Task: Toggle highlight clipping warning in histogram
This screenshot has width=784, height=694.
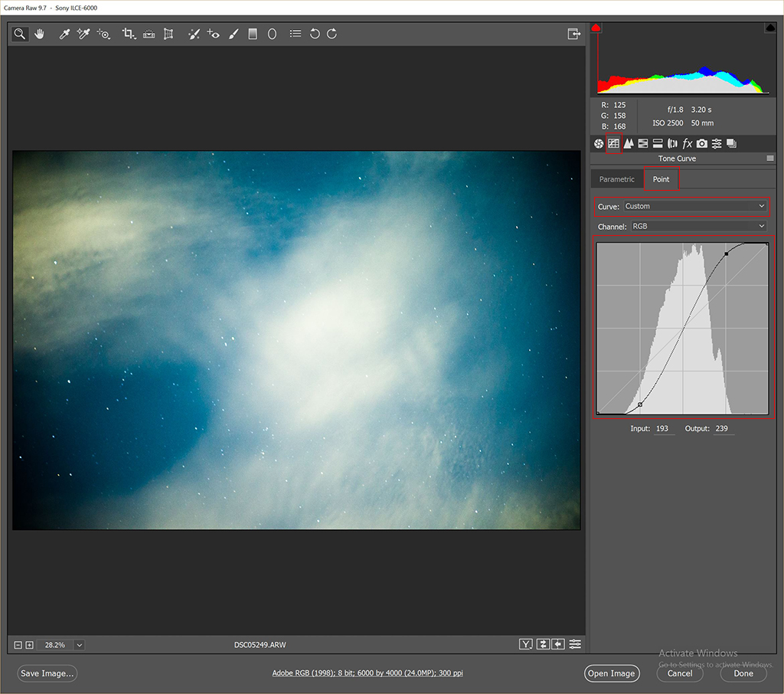Action: click(770, 28)
